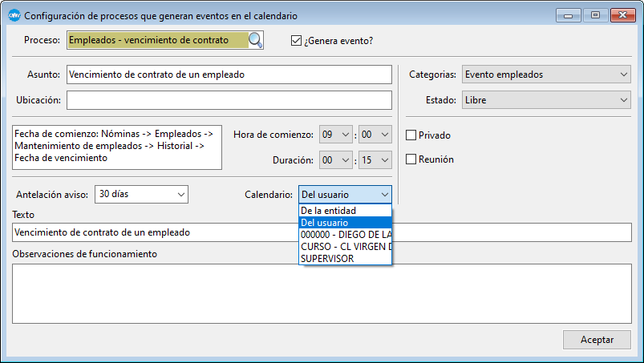This screenshot has height=363, width=644.
Task: Click the Ubicación input field
Action: 229,100
